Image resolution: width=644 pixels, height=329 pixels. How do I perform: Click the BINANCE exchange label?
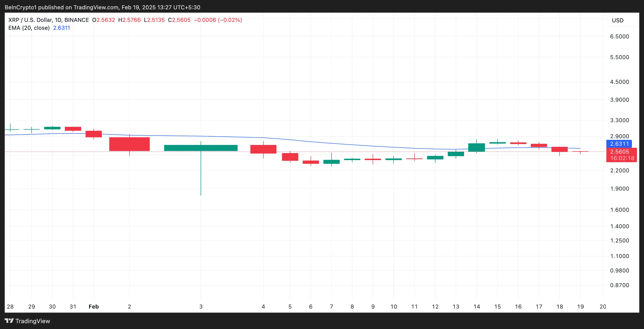tap(76, 20)
